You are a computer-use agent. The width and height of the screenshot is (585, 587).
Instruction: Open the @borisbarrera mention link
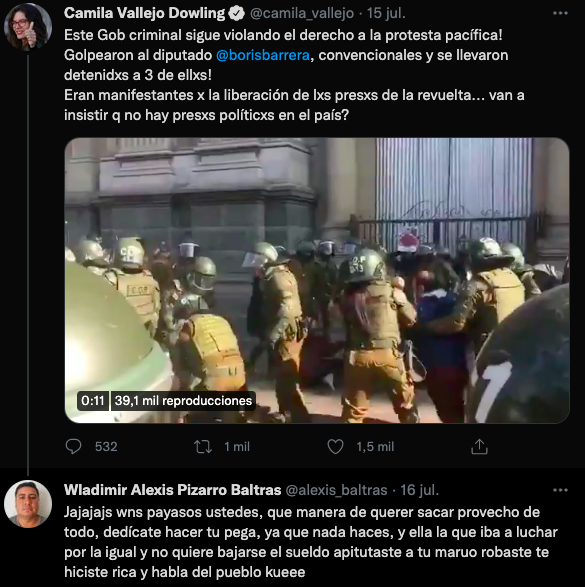tap(263, 55)
